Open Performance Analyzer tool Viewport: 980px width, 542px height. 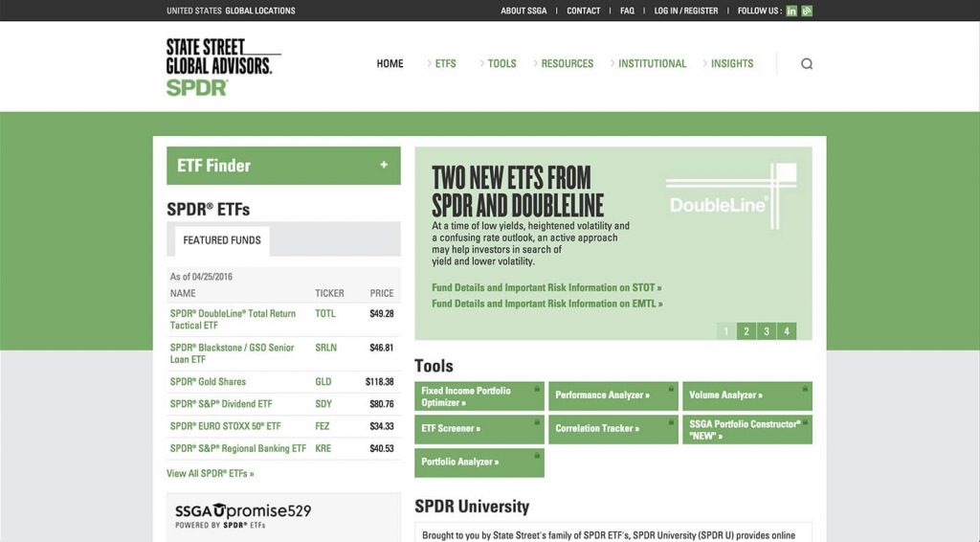[x=613, y=396]
